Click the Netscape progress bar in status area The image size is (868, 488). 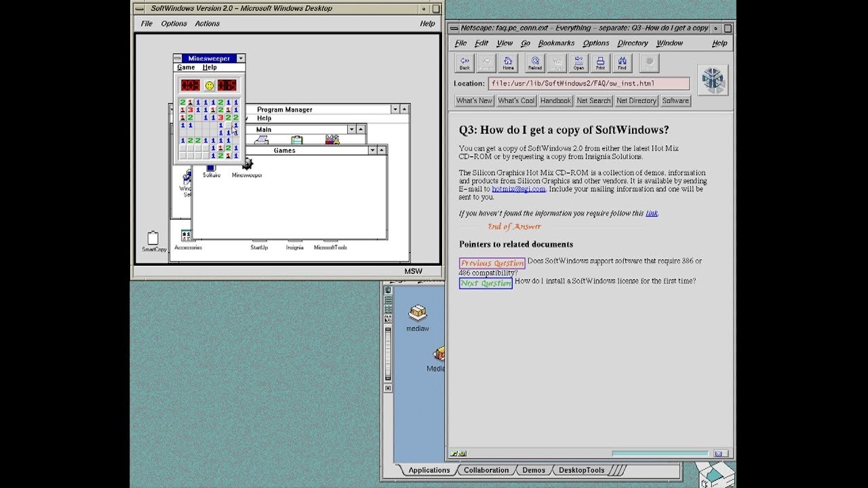(x=660, y=453)
